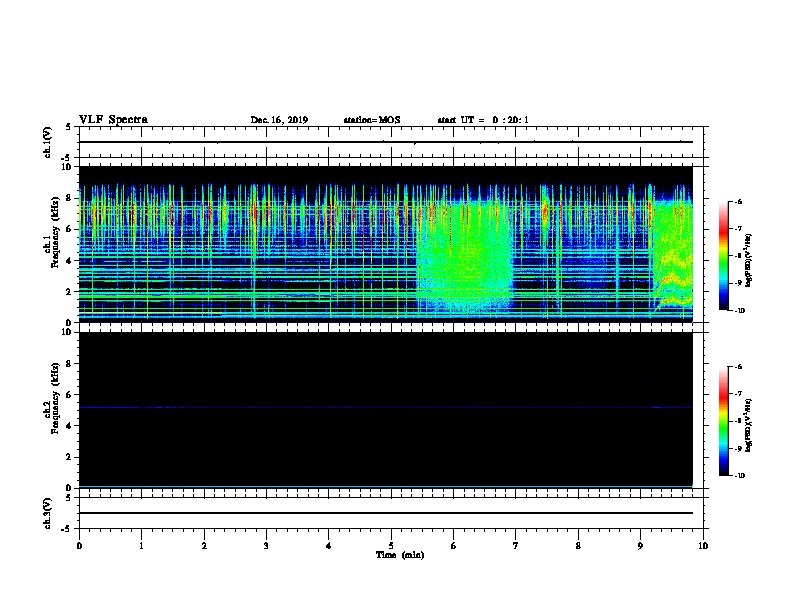Screen dimensions: 792x612
Task: Click the faint blue 5 kHz line in ch.2 spectrogram
Action: [x=385, y=407]
